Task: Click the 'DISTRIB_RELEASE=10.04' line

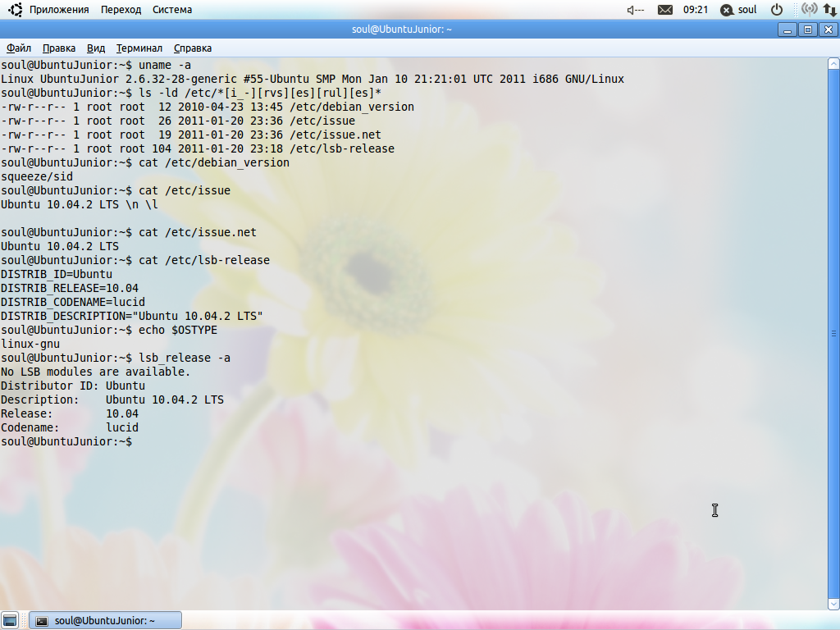Action: tap(70, 288)
